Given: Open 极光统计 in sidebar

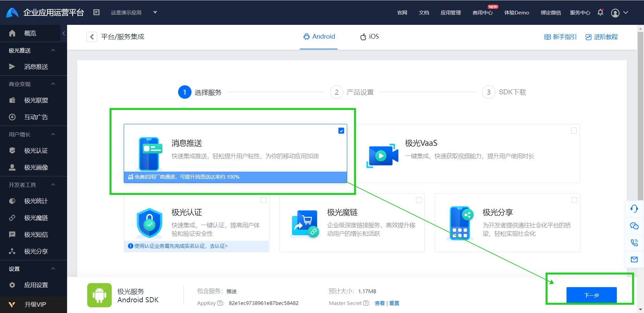Looking at the screenshot, I should [x=34, y=201].
